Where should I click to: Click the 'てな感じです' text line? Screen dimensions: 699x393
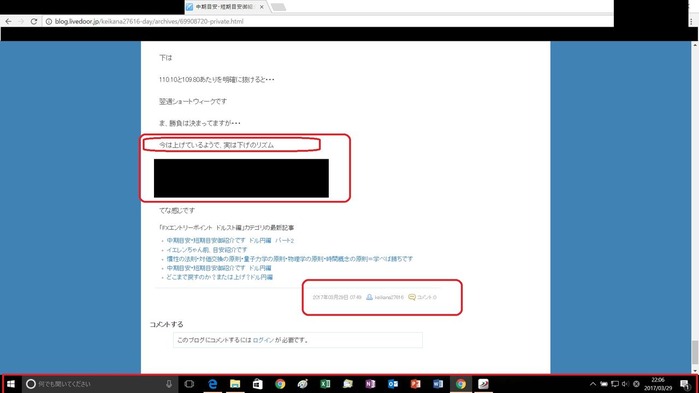177,210
